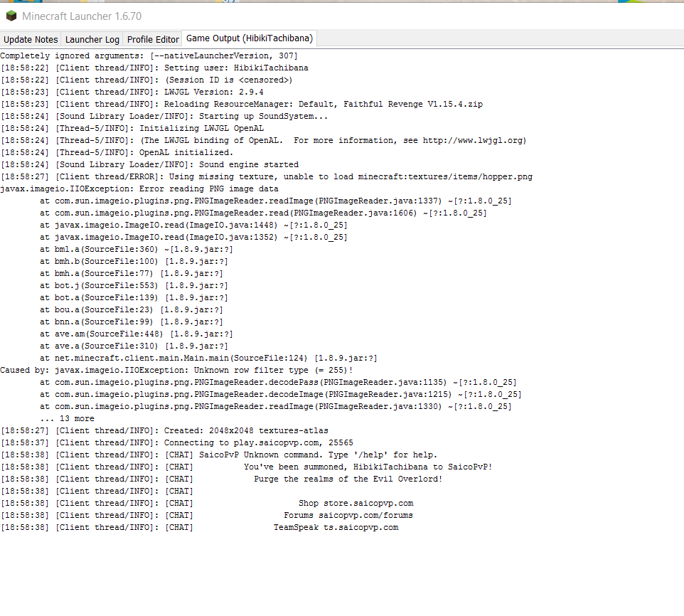Click the 'Session ID is <censored>' line
The width and height of the screenshot is (684, 616).
[146, 80]
